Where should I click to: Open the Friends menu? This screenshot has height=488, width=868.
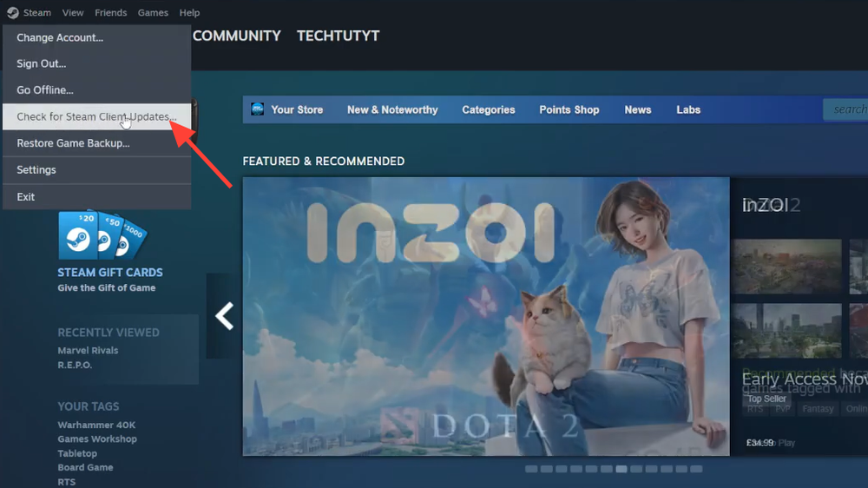coord(111,13)
